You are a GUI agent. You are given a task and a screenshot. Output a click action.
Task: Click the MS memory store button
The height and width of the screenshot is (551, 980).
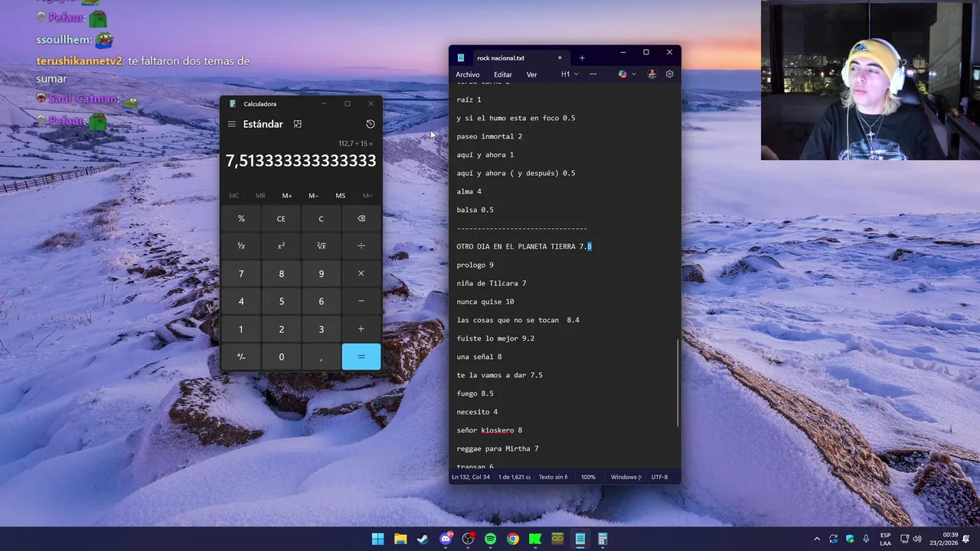(x=340, y=196)
